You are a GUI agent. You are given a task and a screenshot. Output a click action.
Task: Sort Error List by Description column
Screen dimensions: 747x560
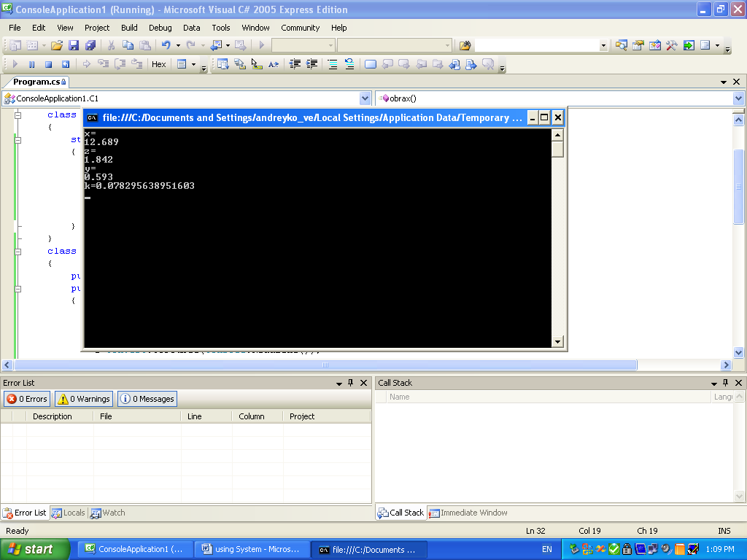[x=60, y=416]
